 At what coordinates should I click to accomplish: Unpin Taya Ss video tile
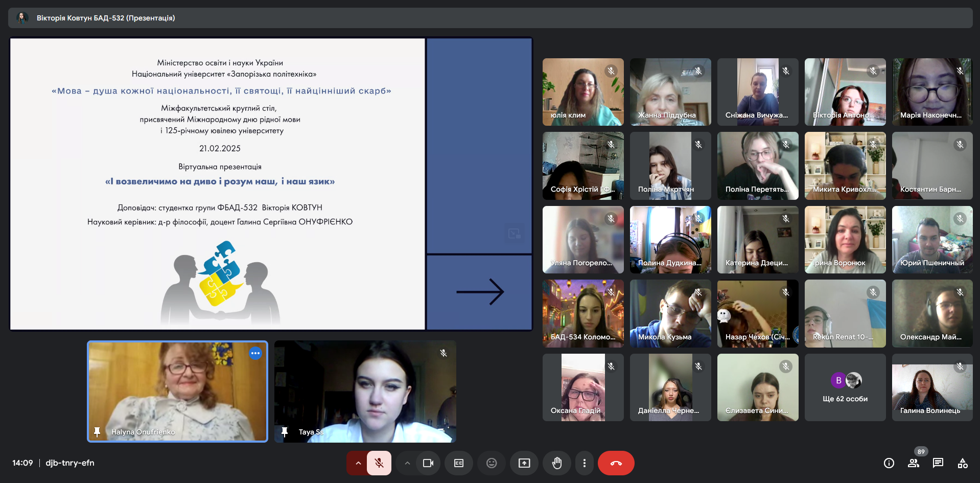[x=285, y=432]
